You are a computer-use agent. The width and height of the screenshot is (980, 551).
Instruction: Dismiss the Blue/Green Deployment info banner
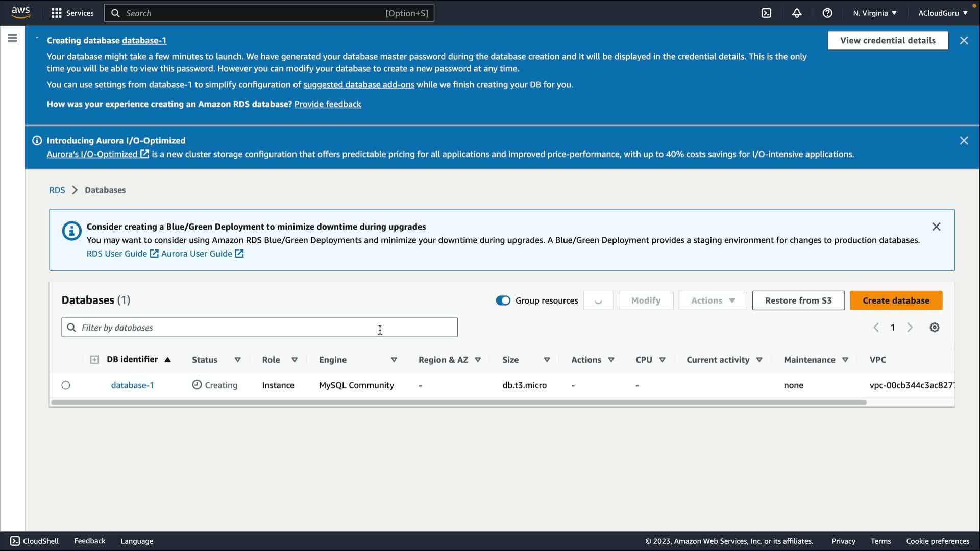pos(936,227)
